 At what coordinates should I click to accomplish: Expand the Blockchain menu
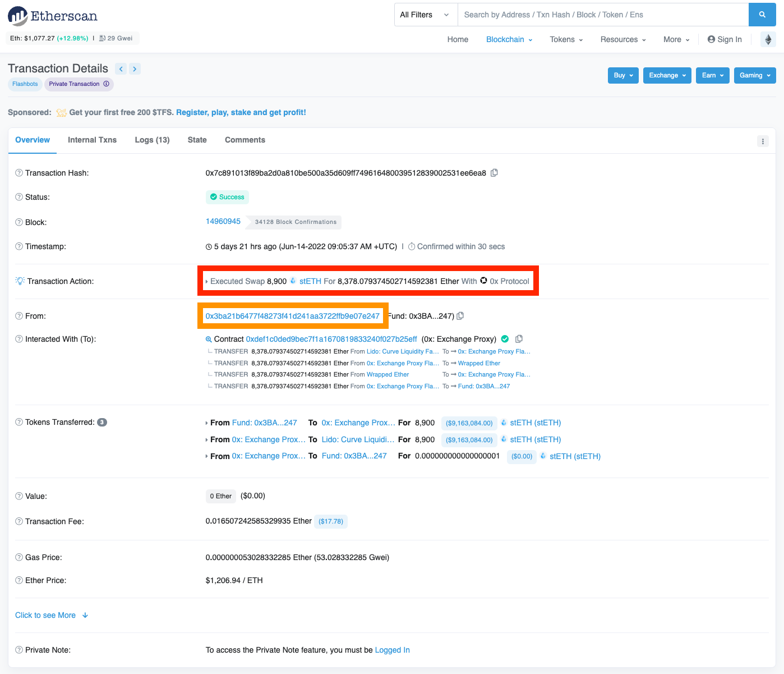[509, 39]
